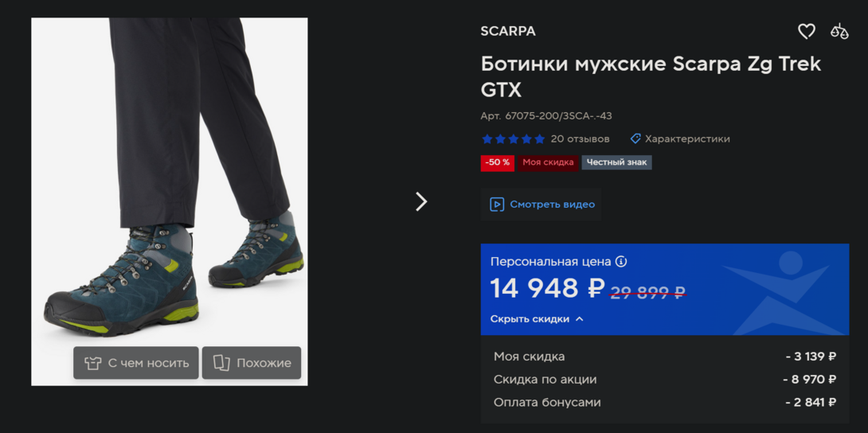The height and width of the screenshot is (433, 868).
Task: Click the info icon beside Персональная цена
Action: click(621, 262)
